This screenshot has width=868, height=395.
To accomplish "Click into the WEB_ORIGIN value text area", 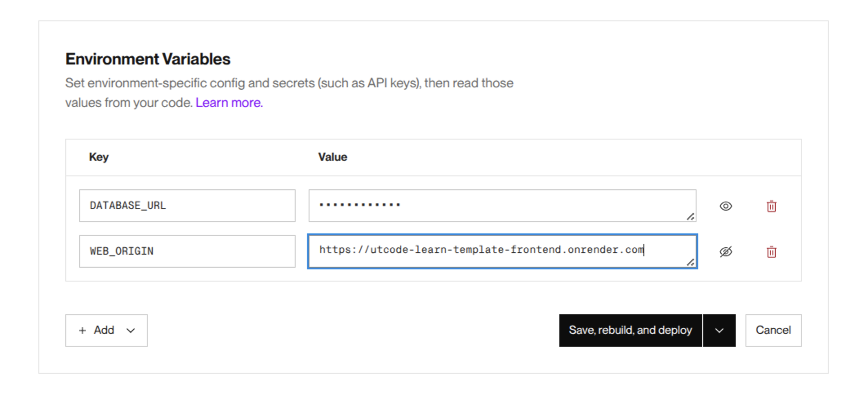I will [x=501, y=251].
